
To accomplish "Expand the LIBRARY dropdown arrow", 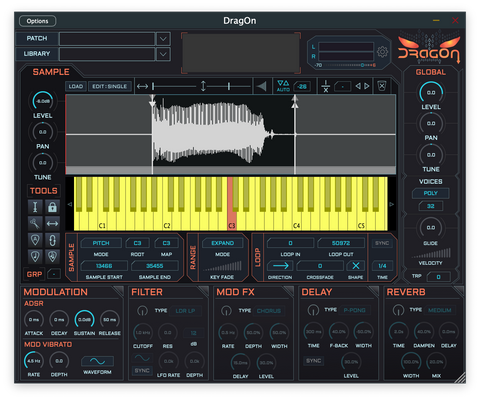I will [163, 54].
